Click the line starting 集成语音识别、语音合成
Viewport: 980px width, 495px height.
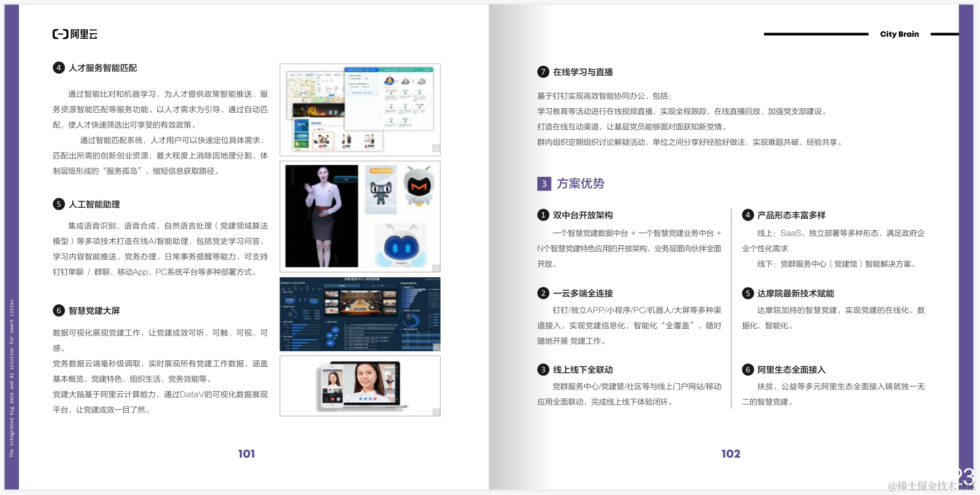tap(168, 226)
